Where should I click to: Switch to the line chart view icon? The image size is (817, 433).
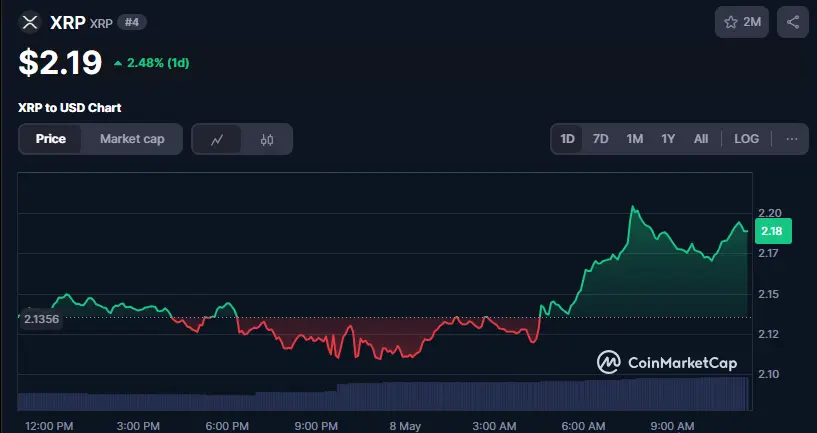217,139
